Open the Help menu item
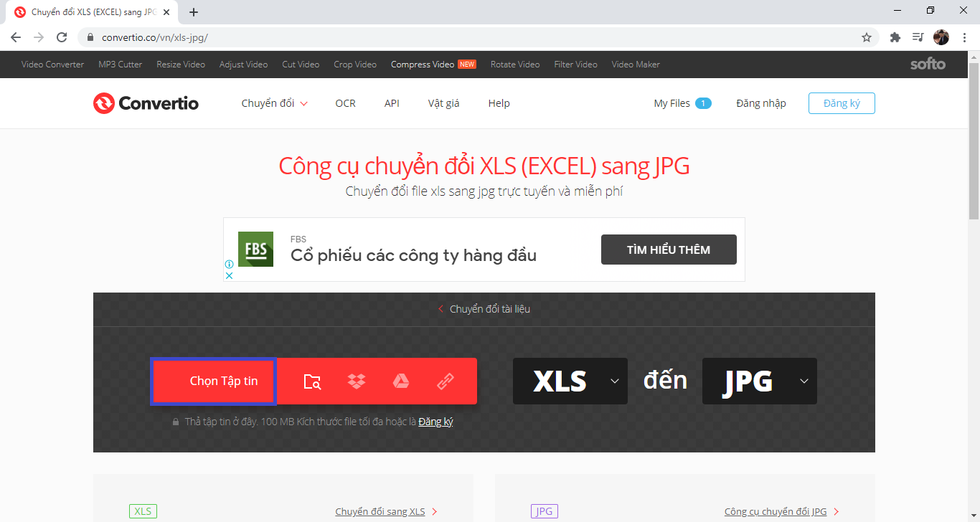This screenshot has width=980, height=522. 499,103
